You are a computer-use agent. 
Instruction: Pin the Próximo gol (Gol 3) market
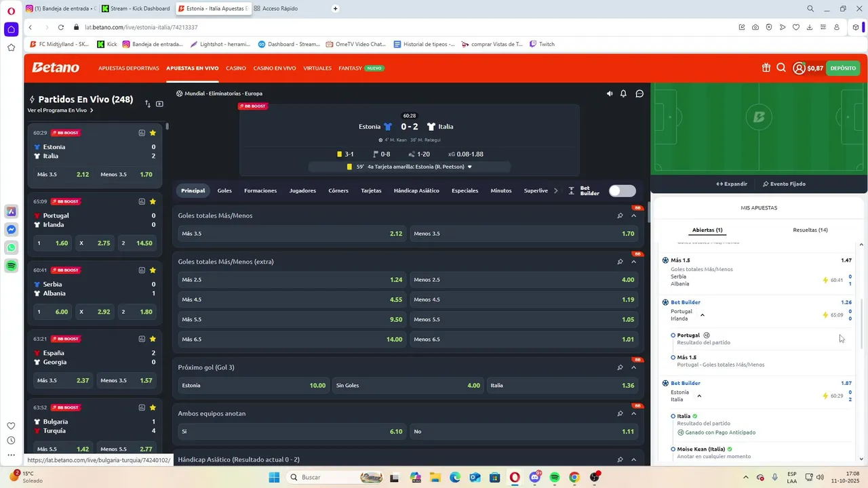[x=620, y=367]
